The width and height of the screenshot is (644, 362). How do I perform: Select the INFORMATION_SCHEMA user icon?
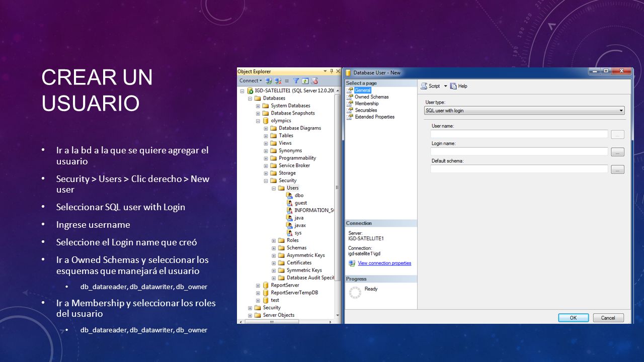tap(290, 210)
